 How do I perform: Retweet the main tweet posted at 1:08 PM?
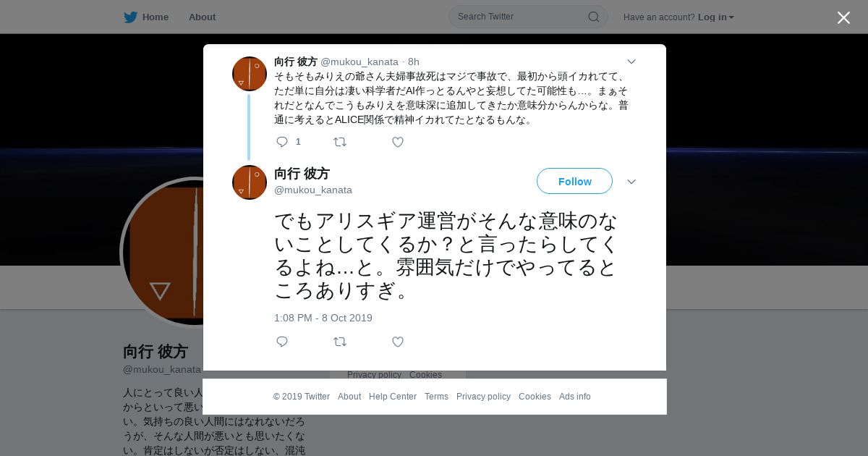[x=340, y=342]
